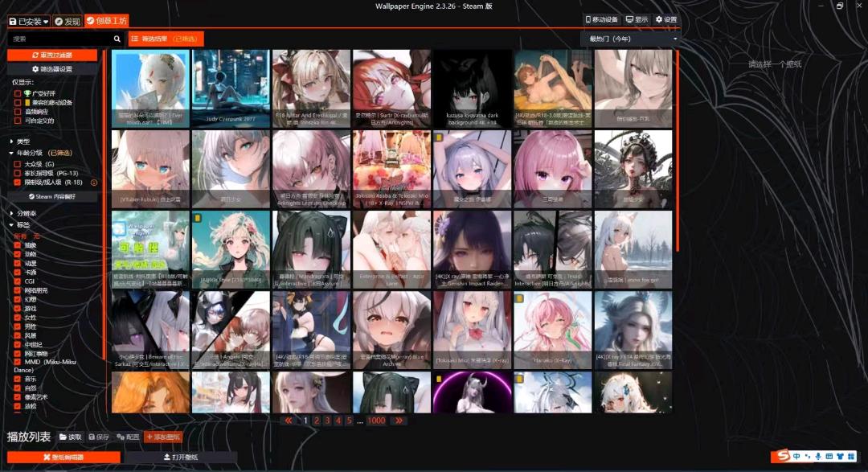Toggle the 中 Chinese input mode indicator
The height and width of the screenshot is (472, 868).
click(x=796, y=457)
